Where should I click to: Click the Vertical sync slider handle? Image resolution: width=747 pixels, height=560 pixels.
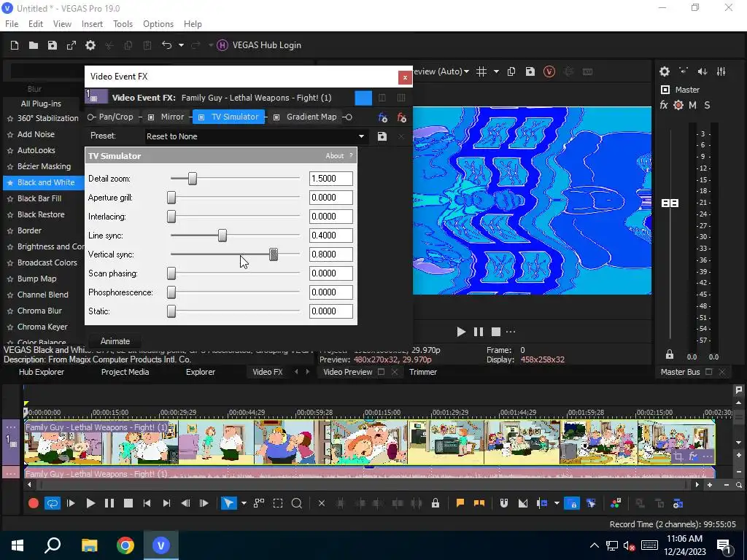pos(274,254)
